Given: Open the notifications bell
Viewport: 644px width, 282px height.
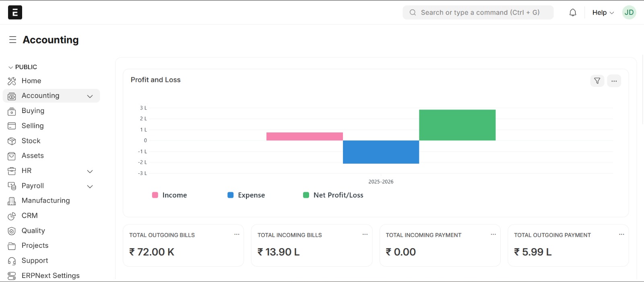Looking at the screenshot, I should (572, 12).
